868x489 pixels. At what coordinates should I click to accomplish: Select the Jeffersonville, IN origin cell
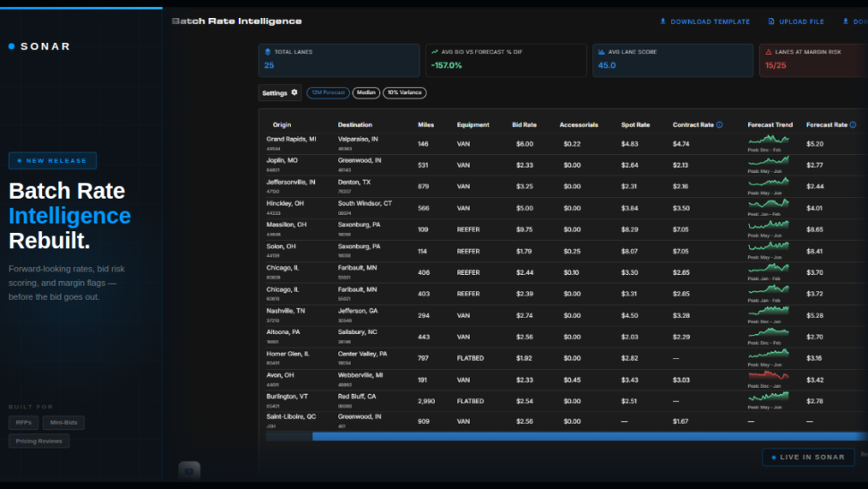(x=291, y=182)
